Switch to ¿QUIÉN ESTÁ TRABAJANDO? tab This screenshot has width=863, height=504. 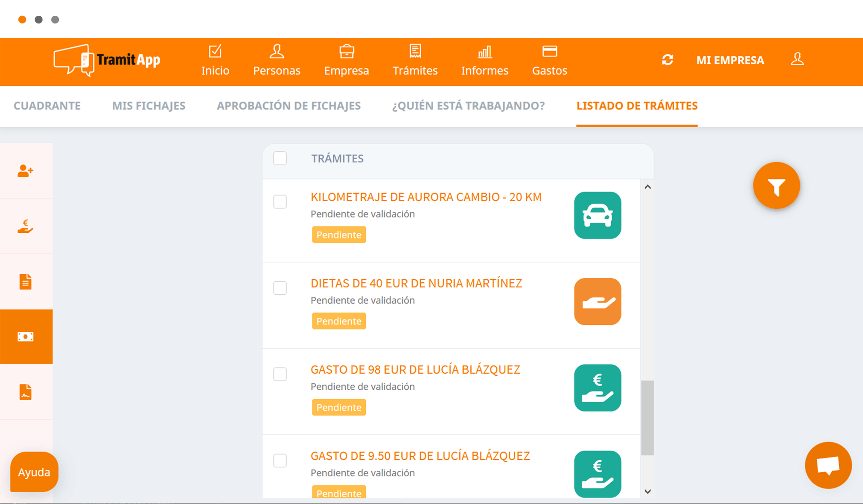tap(468, 106)
